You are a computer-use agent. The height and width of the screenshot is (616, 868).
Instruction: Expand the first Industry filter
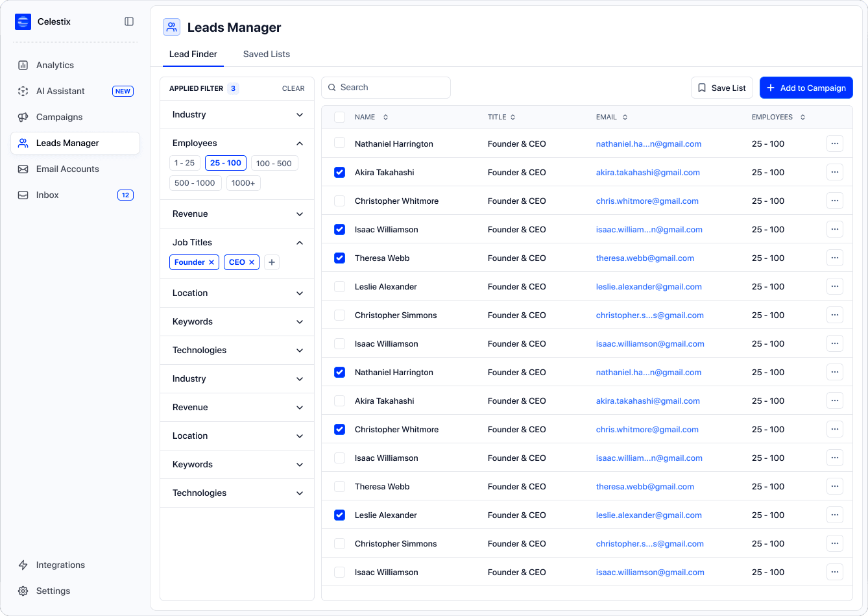tap(237, 114)
